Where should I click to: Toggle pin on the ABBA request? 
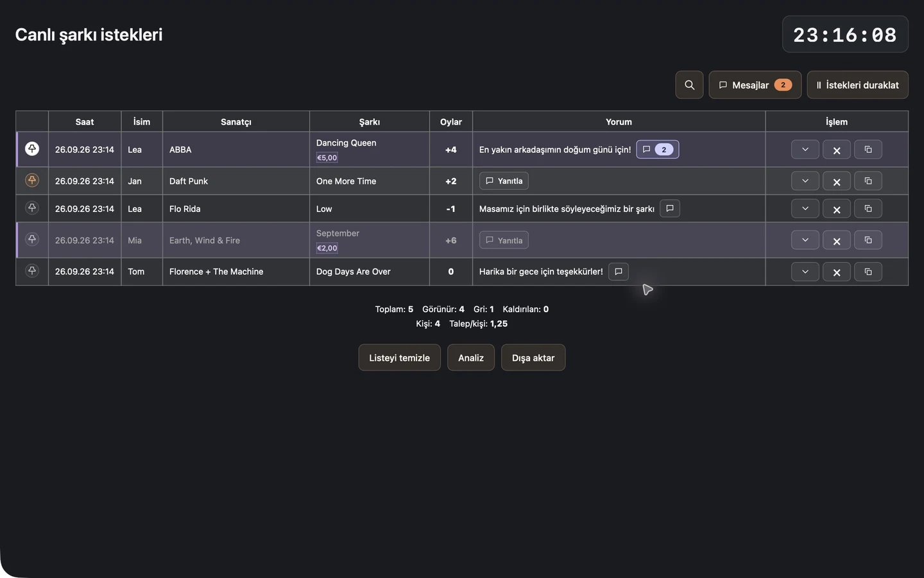(x=32, y=149)
